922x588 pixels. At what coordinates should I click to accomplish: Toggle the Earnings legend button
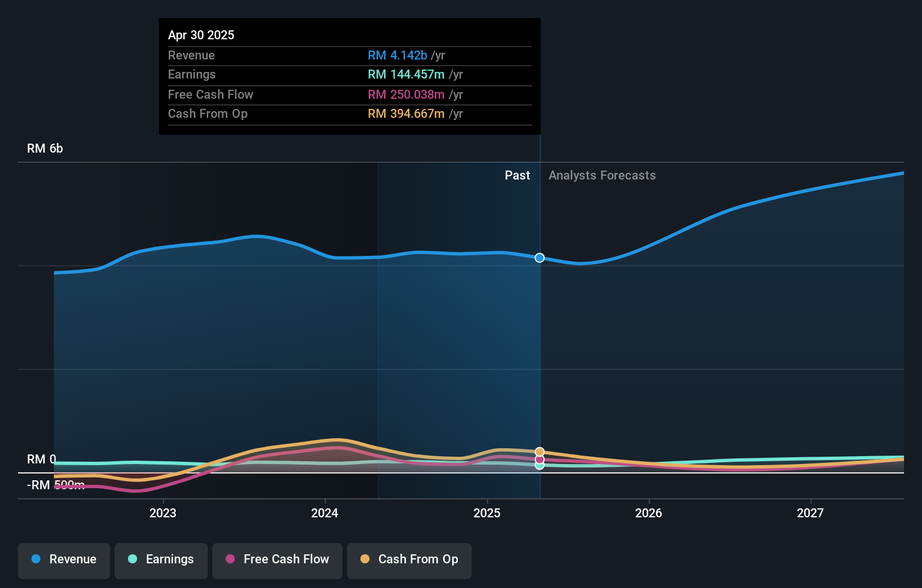pyautogui.click(x=161, y=561)
